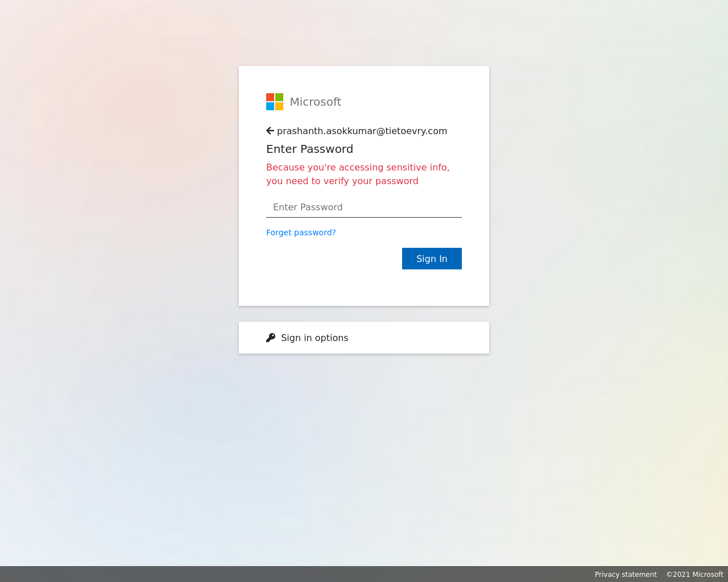The image size is (728, 582).
Task: Click the back arrow beside the email
Action: [270, 131]
